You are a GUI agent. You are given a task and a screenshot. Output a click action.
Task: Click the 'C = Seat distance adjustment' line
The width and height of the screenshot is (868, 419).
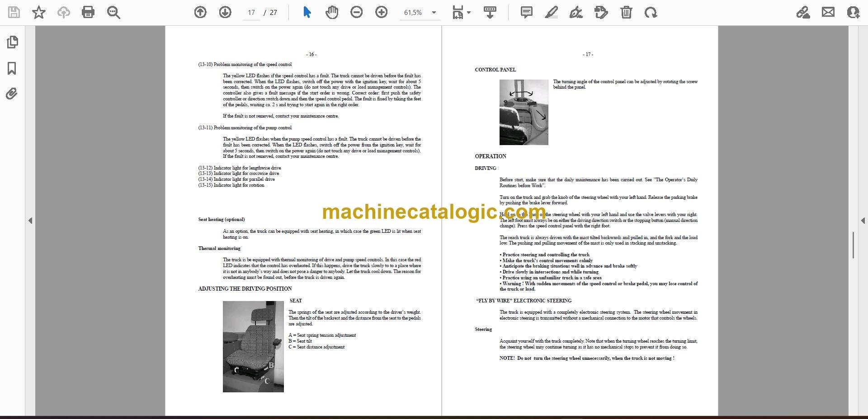(x=316, y=347)
